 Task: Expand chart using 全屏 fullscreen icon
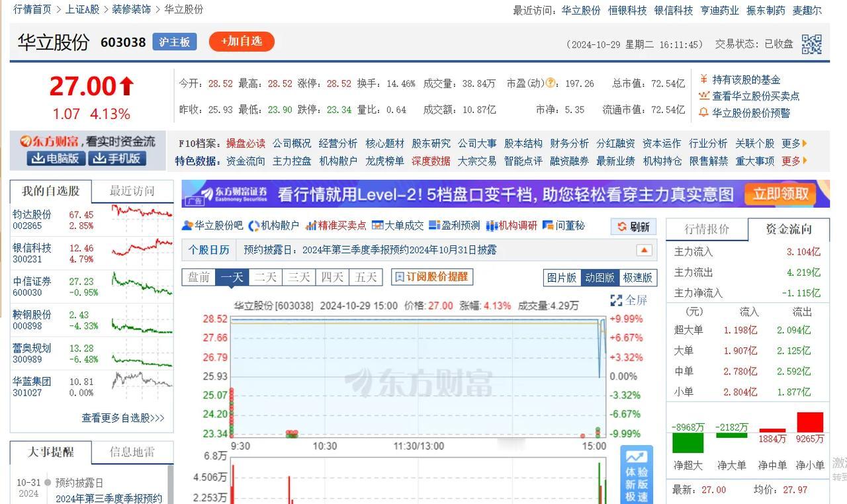point(616,300)
